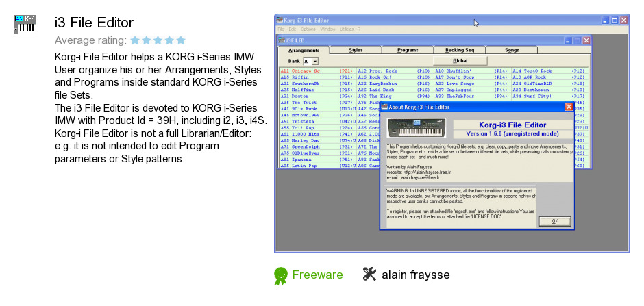Select arrangement A61 1,000 Hits
Viewport: 644px width, 306px height.
click(x=317, y=135)
